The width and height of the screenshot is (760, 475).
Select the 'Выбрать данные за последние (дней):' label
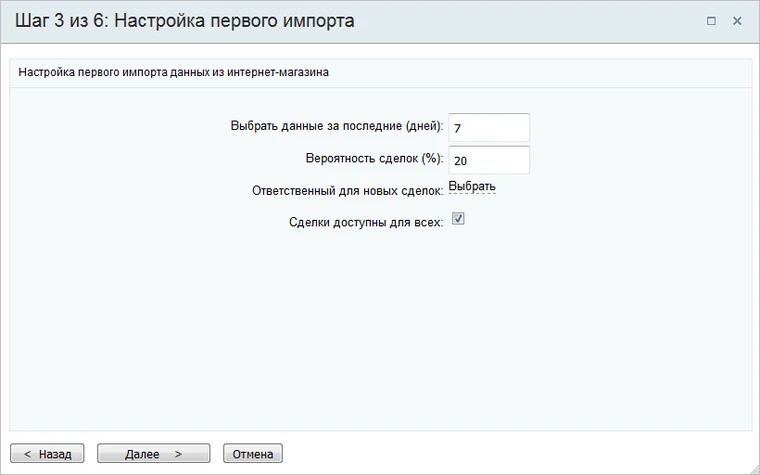337,126
